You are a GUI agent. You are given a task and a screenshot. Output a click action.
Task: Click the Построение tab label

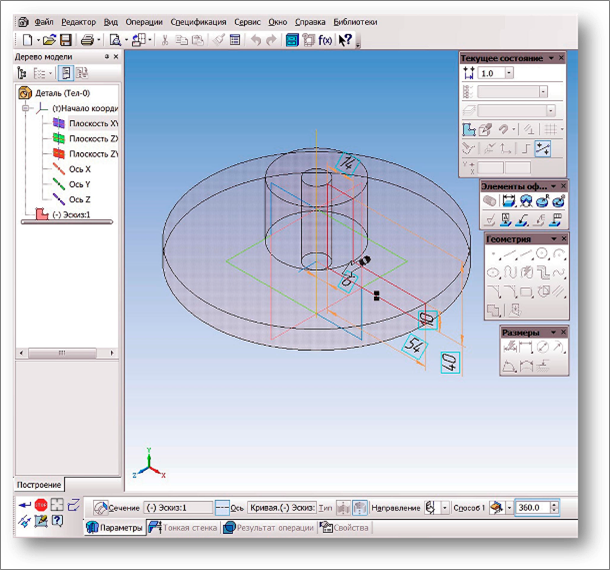(38, 484)
